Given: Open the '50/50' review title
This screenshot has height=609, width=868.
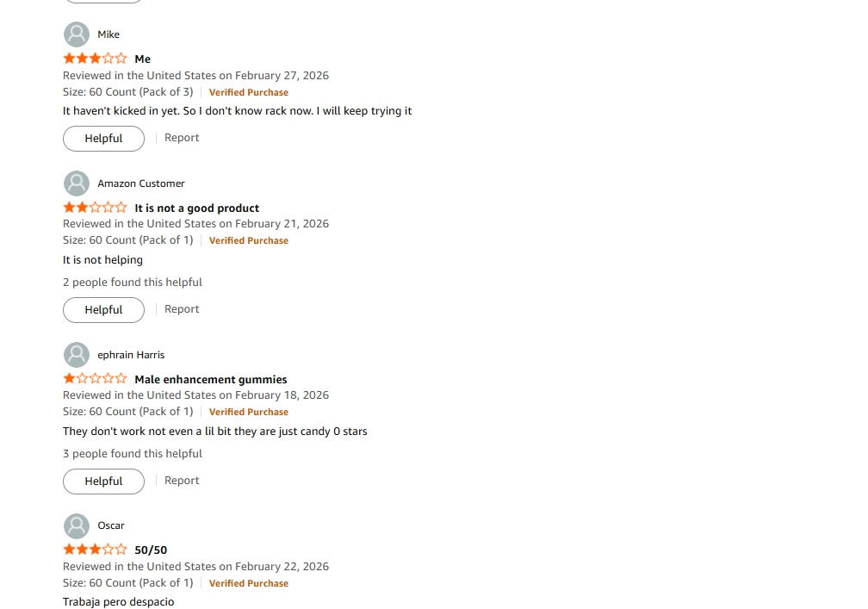Looking at the screenshot, I should [151, 550].
